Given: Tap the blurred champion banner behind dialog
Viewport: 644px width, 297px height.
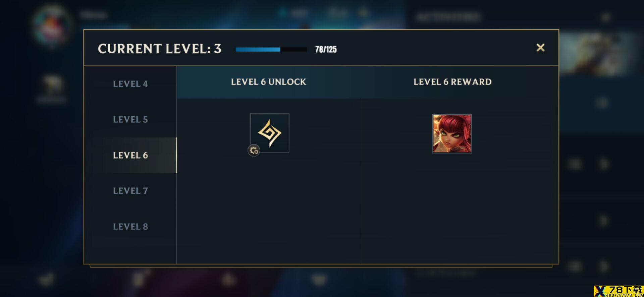Looking at the screenshot, I should 600,54.
